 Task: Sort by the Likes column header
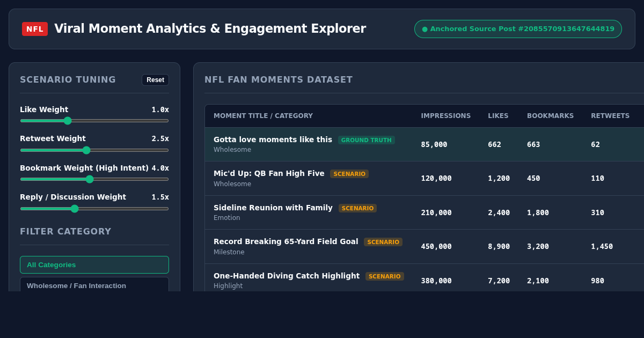[x=499, y=116]
